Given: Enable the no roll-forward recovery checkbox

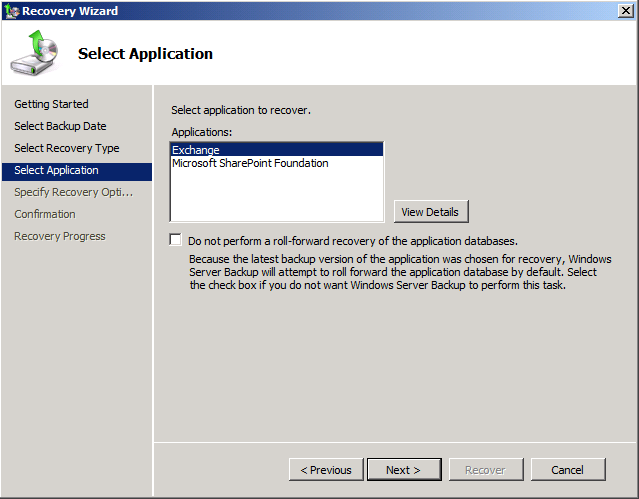Looking at the screenshot, I should pyautogui.click(x=176, y=240).
